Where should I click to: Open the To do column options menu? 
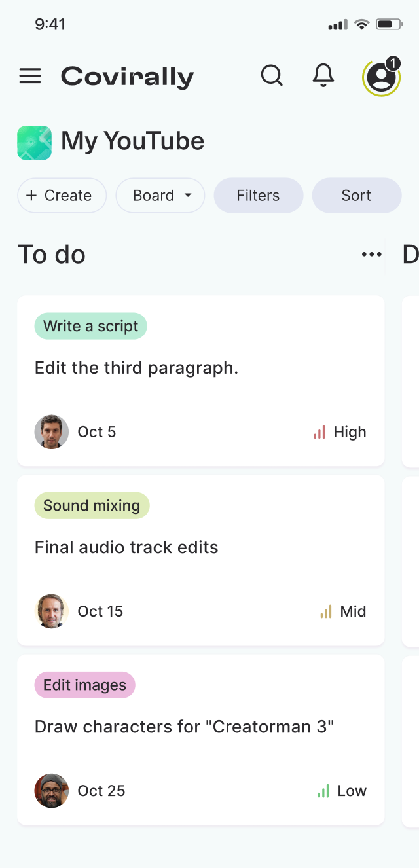click(x=371, y=255)
